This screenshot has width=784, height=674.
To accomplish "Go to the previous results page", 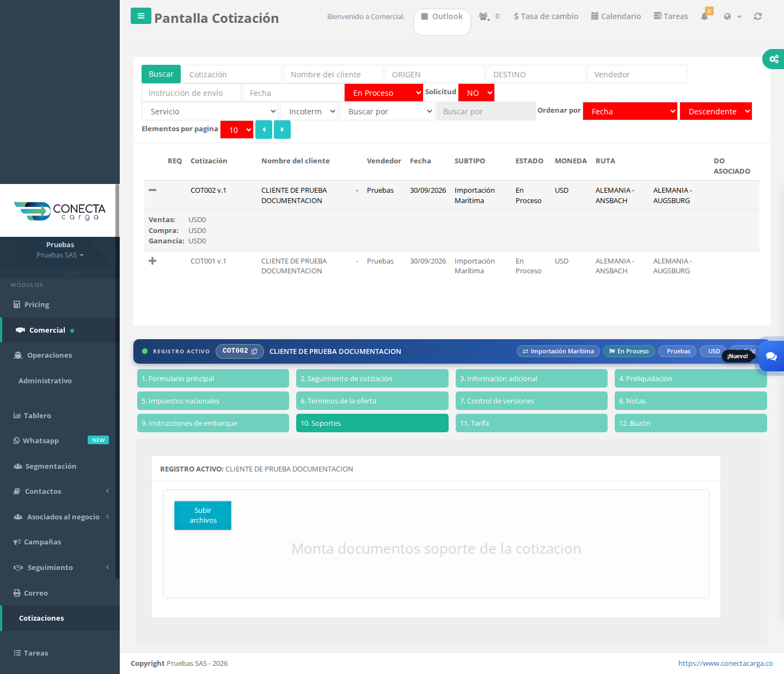I will pyautogui.click(x=264, y=130).
